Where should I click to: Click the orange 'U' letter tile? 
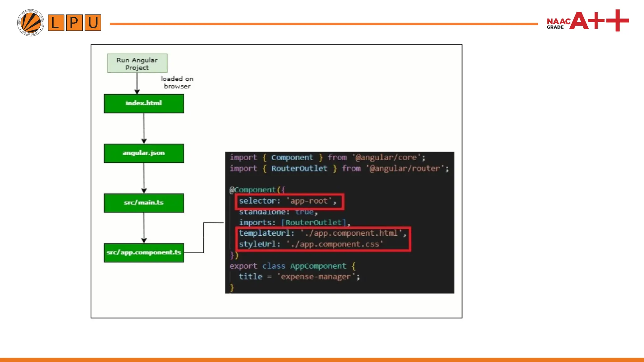pyautogui.click(x=92, y=23)
